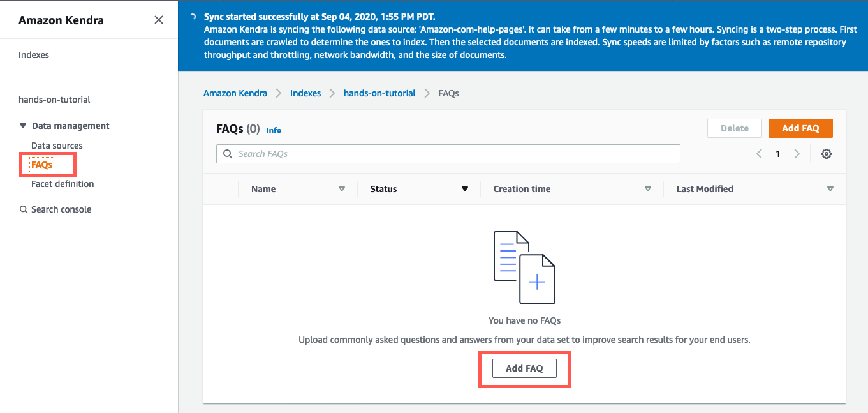Sort table by Status column arrow
Viewport: 868px width, 413px height.
[x=465, y=189]
